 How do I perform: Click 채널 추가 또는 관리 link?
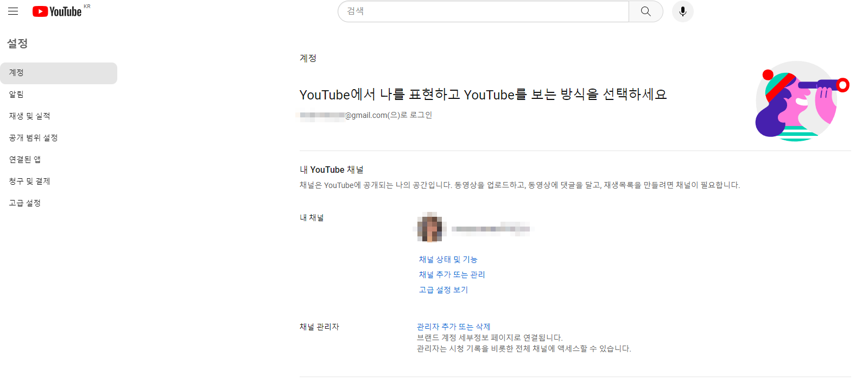tap(452, 275)
